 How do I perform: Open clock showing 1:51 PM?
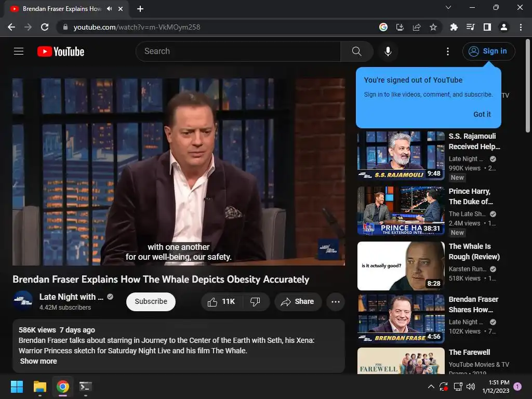pos(496,387)
